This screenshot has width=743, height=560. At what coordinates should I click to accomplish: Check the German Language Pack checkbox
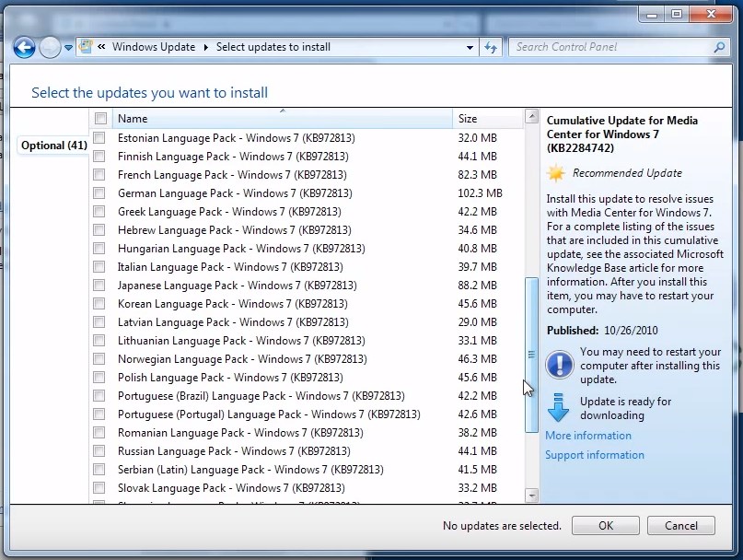pos(99,193)
